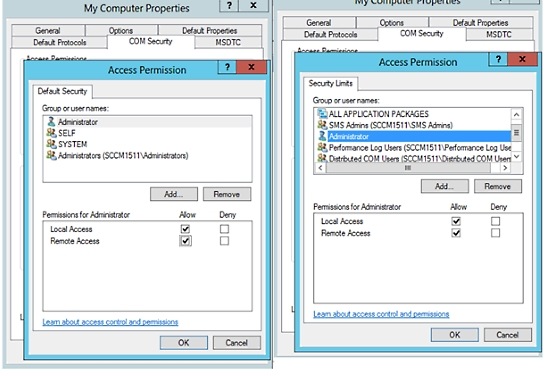Click Cancel in Default Security dialog
This screenshot has width=557, height=376.
[x=237, y=343]
